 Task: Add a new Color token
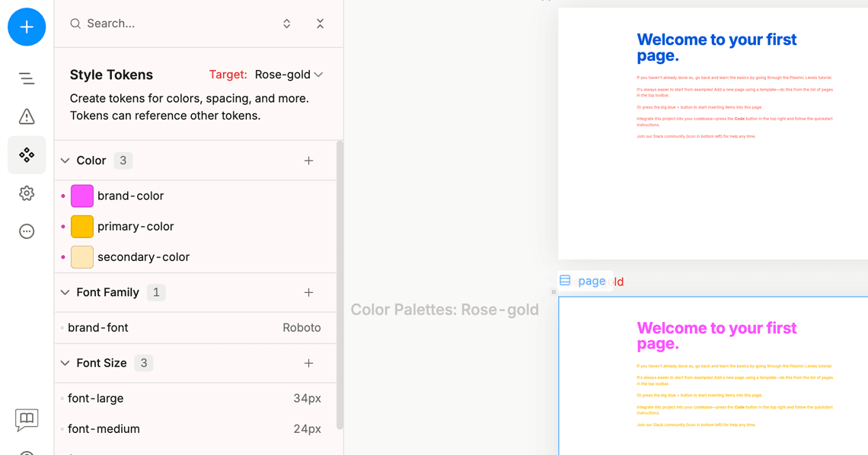[x=308, y=161]
